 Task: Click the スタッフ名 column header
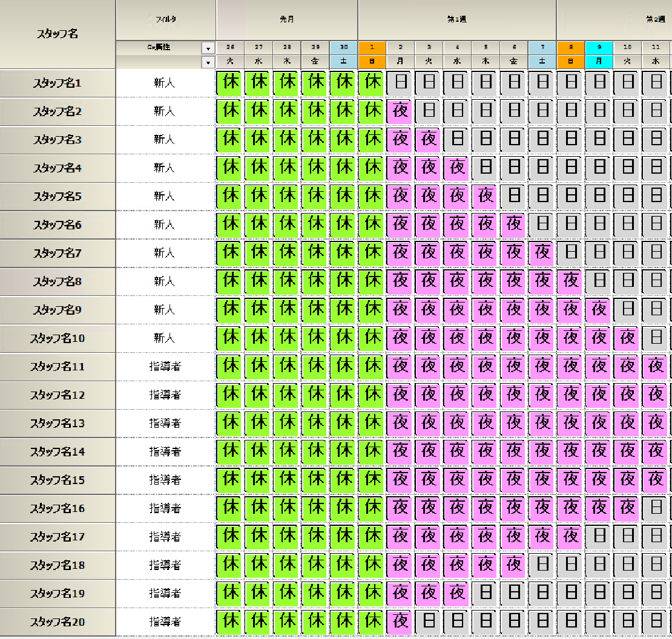click(x=58, y=34)
